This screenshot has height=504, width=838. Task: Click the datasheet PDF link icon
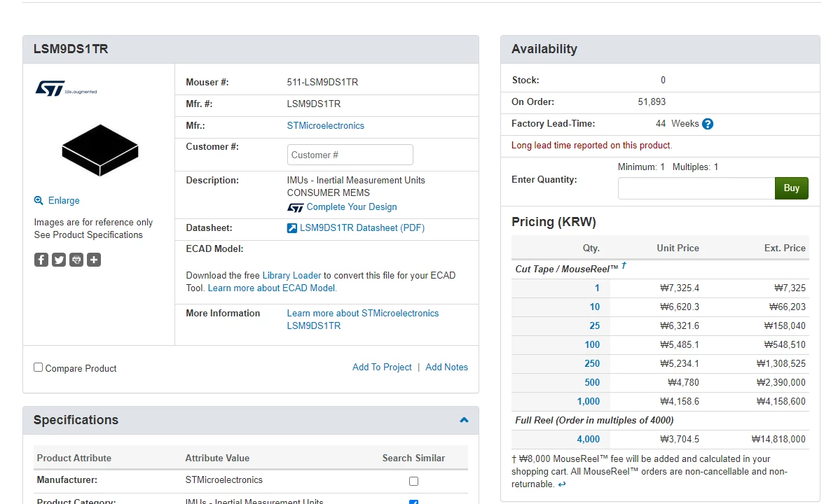coord(291,228)
